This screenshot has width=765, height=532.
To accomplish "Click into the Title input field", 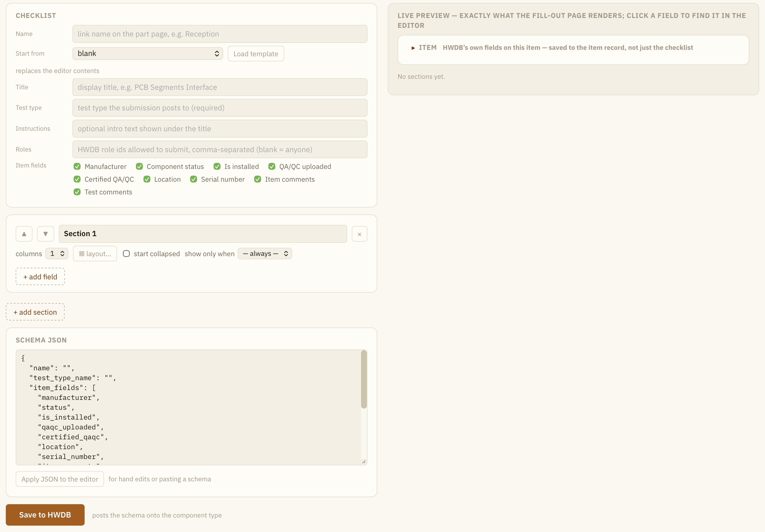I will pyautogui.click(x=220, y=87).
